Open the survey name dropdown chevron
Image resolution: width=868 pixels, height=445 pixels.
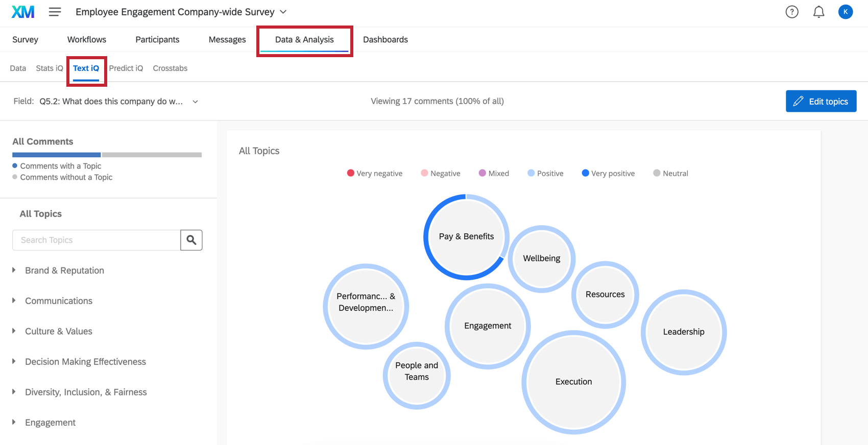tap(283, 12)
